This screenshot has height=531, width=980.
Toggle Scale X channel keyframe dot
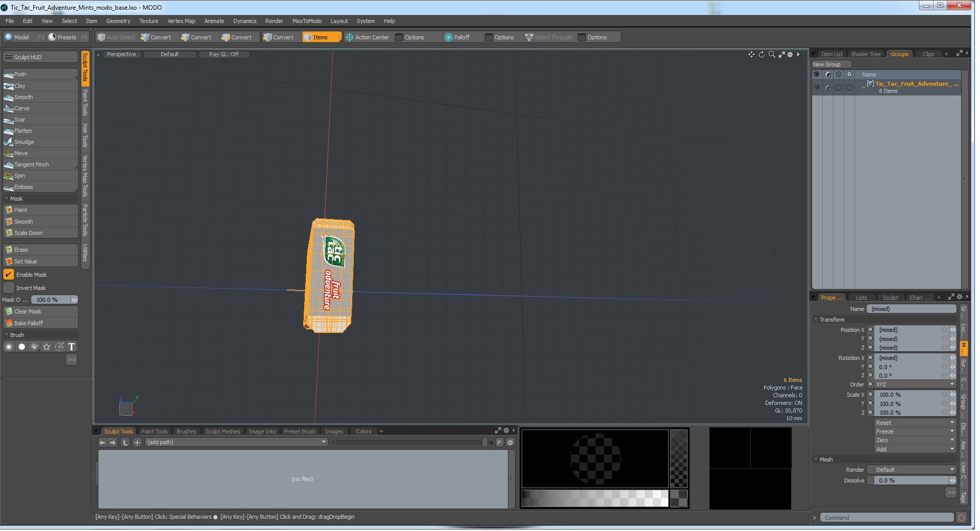click(870, 395)
